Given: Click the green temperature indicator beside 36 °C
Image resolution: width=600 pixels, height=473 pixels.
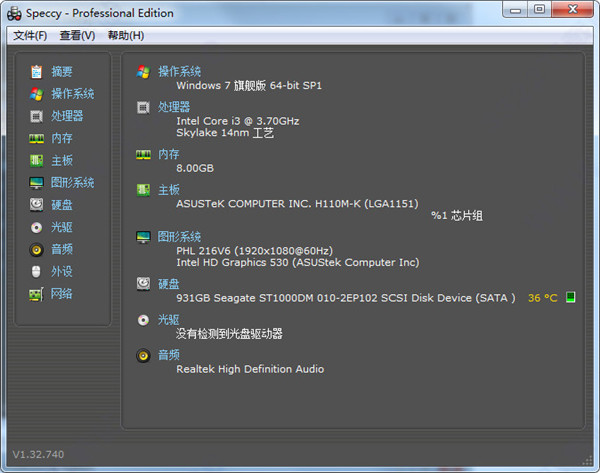Looking at the screenshot, I should coord(570,297).
